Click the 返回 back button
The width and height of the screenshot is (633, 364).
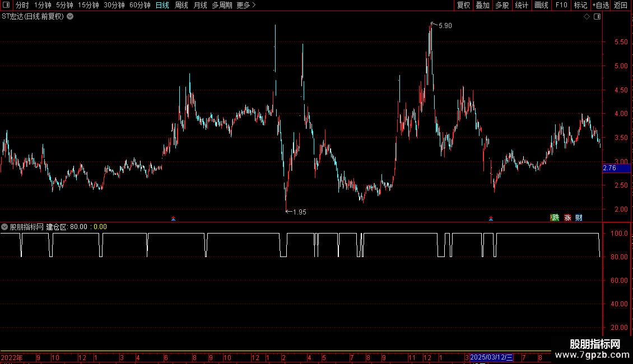point(621,5)
